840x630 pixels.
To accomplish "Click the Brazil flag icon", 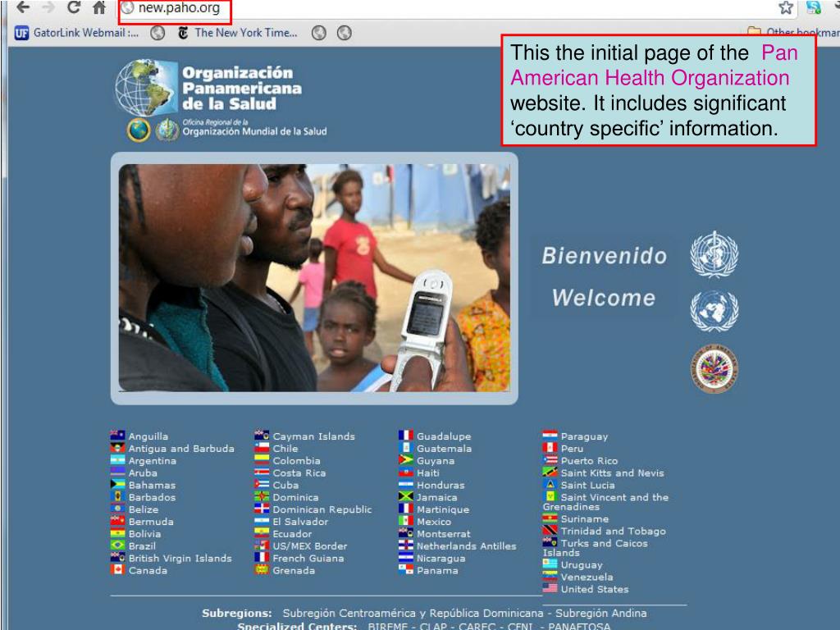I will click(x=117, y=545).
